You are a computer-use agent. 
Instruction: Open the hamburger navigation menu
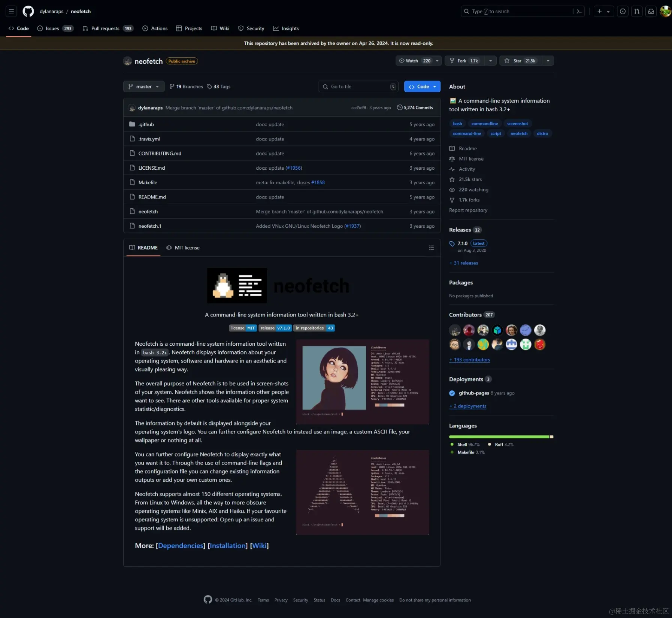point(11,11)
